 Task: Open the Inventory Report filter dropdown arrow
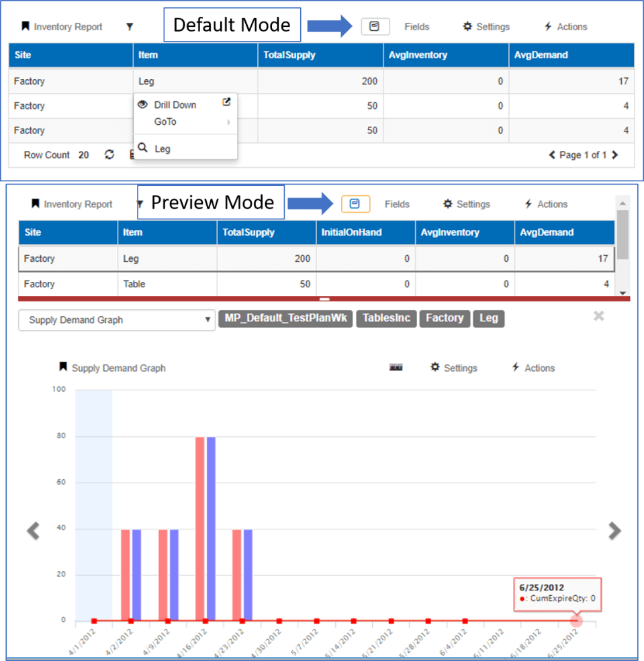pos(130,27)
